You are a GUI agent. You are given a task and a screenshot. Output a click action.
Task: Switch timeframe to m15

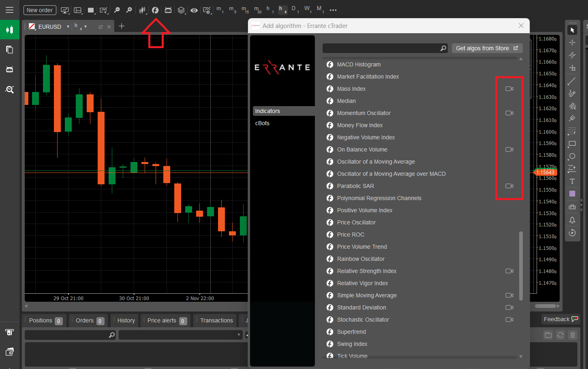tap(245, 10)
